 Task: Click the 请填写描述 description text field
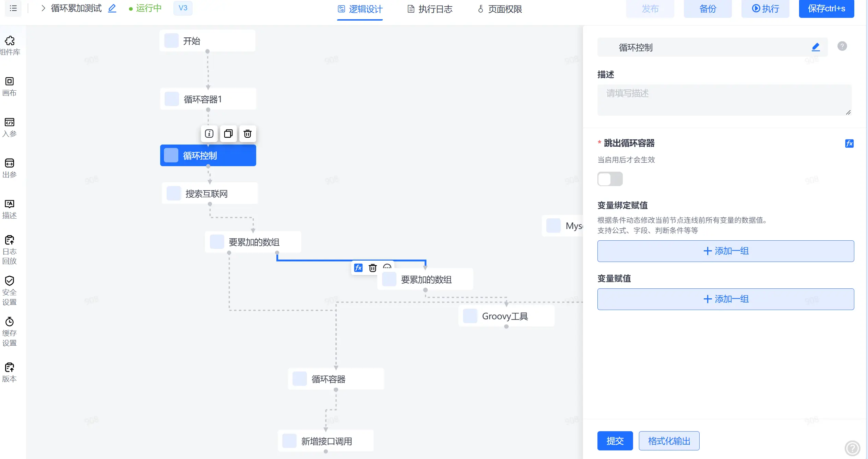724,100
